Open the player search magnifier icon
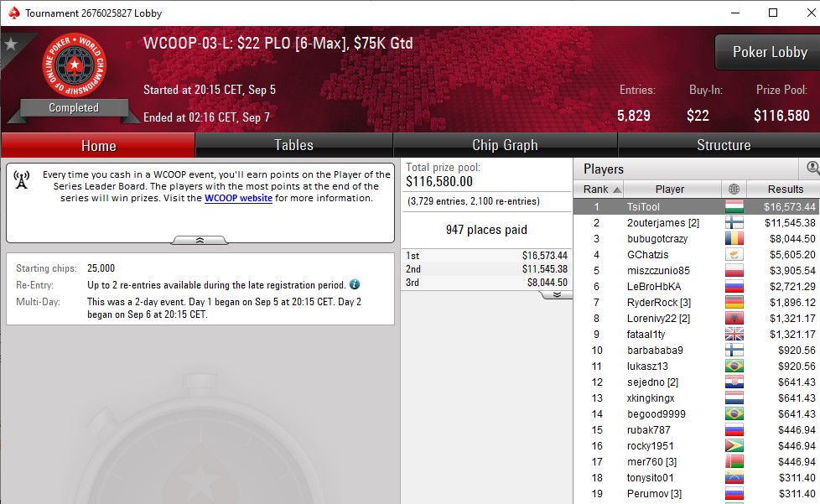Screen dimensions: 820x504 [812, 168]
